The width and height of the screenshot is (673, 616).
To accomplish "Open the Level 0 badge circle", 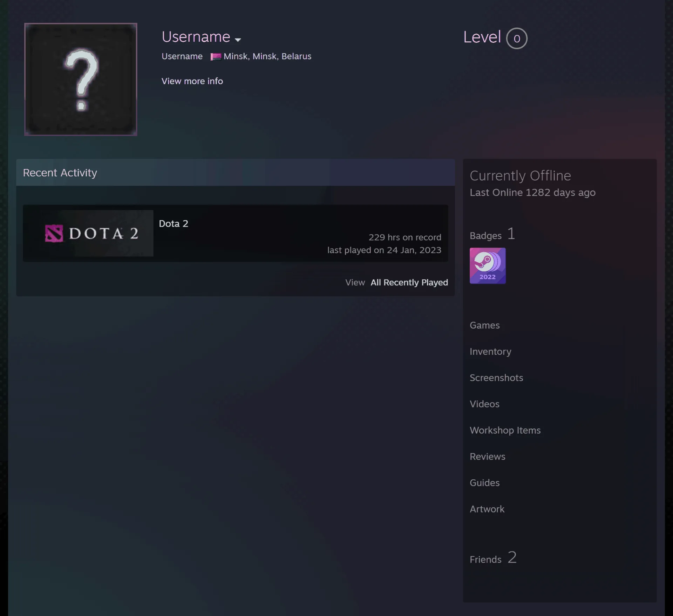I will pos(516,38).
